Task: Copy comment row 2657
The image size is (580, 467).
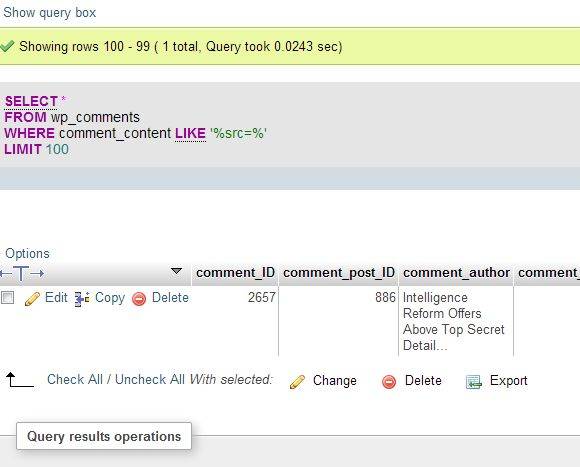Action: (x=110, y=297)
